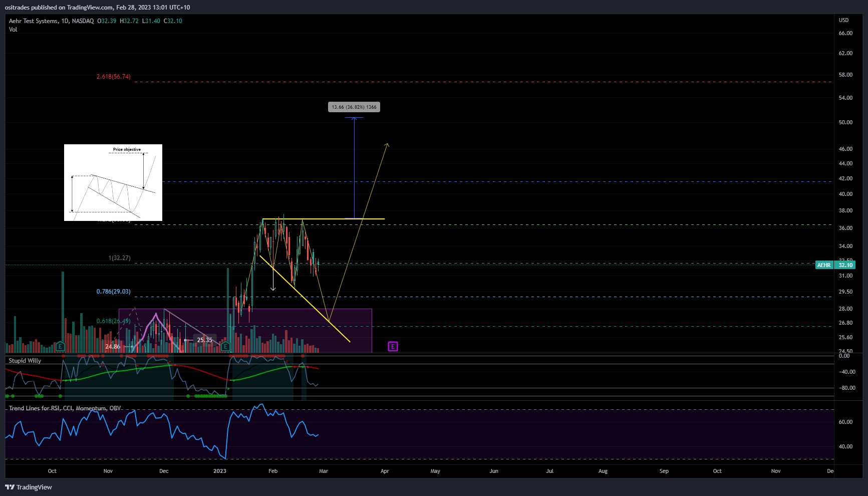Click the 0.618(26.49) Fibonacci label
The height and width of the screenshot is (496, 868).
tap(114, 321)
